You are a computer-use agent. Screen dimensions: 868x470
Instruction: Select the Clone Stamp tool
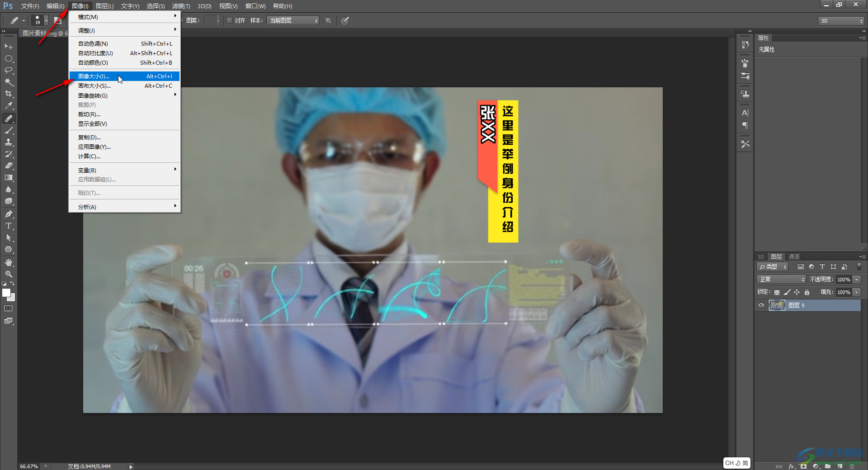point(9,142)
